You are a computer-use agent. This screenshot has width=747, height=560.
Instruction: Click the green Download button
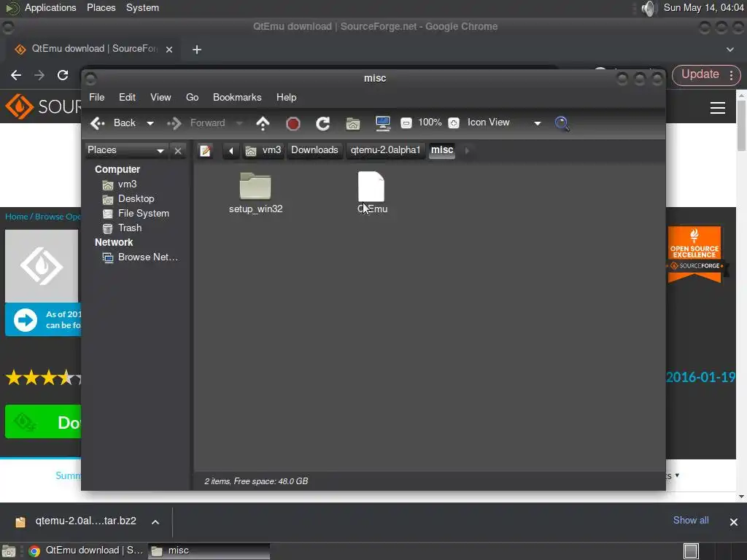click(x=43, y=422)
